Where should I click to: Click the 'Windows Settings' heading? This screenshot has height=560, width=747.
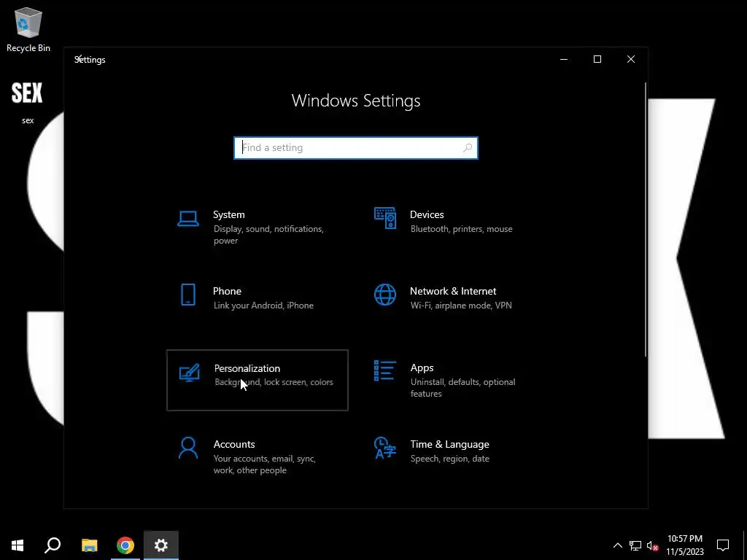tap(356, 101)
